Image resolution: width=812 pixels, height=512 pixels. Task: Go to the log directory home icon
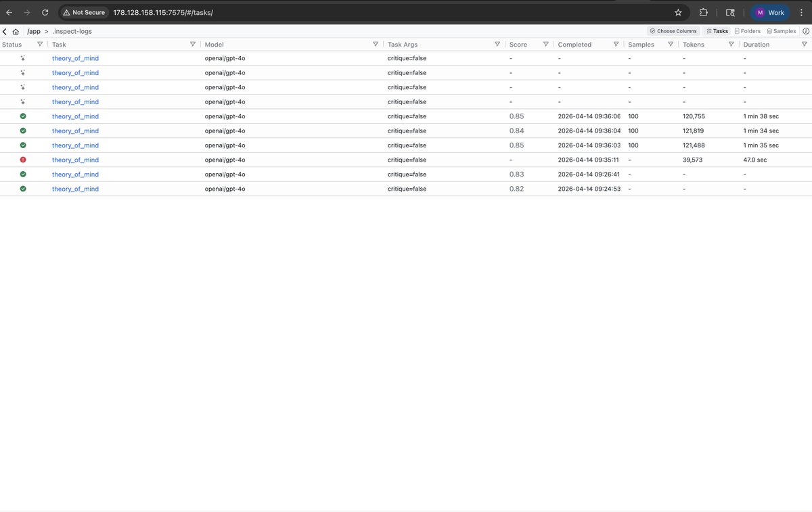[x=16, y=31]
